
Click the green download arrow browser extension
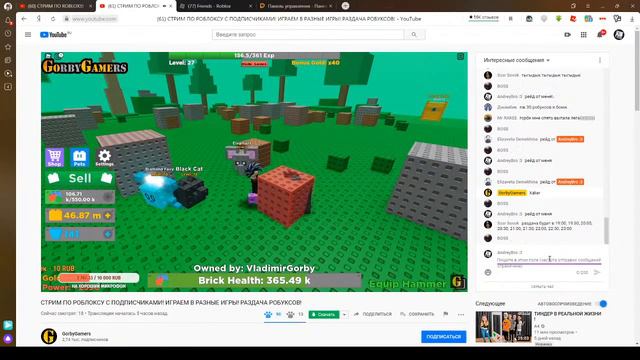(558, 19)
